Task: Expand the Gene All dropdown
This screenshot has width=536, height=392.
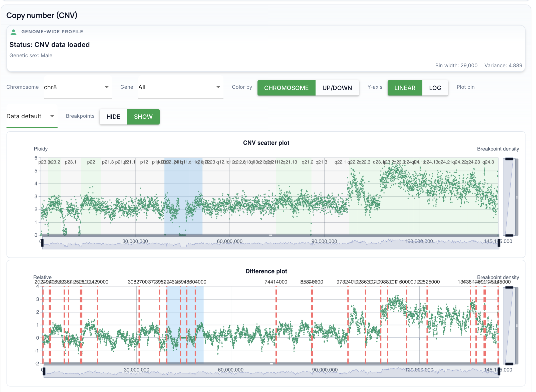Action: coord(180,87)
